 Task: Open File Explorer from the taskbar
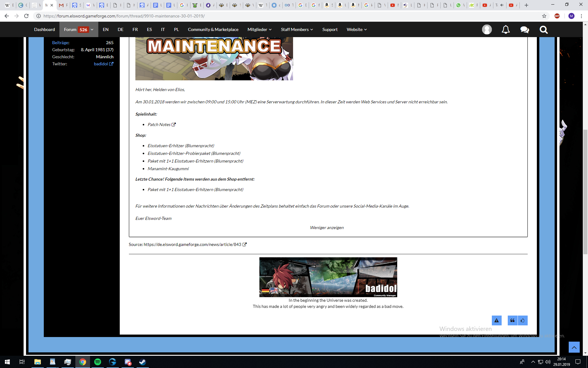[37, 362]
